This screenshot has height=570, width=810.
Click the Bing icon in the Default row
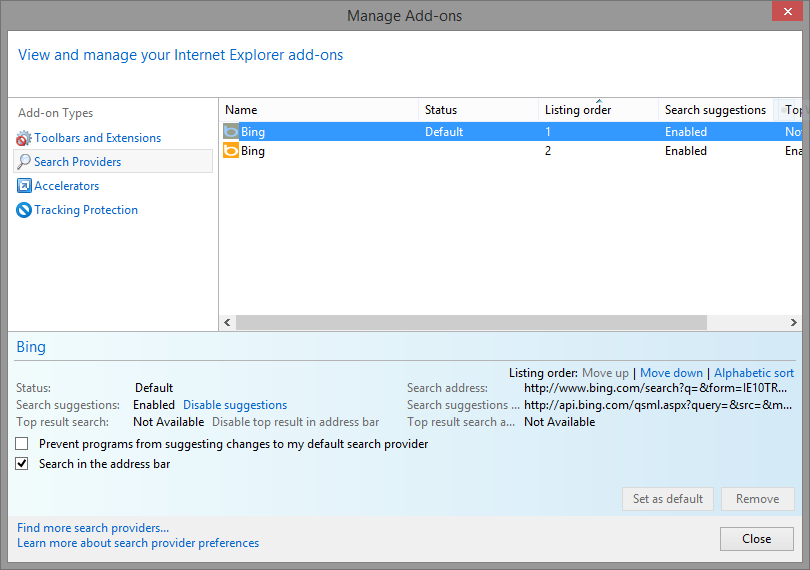[x=231, y=132]
